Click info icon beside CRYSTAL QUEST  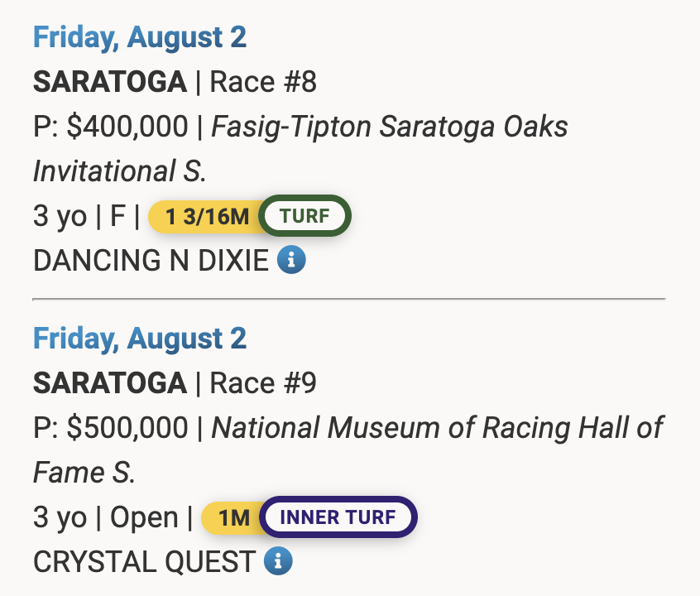coord(278,562)
